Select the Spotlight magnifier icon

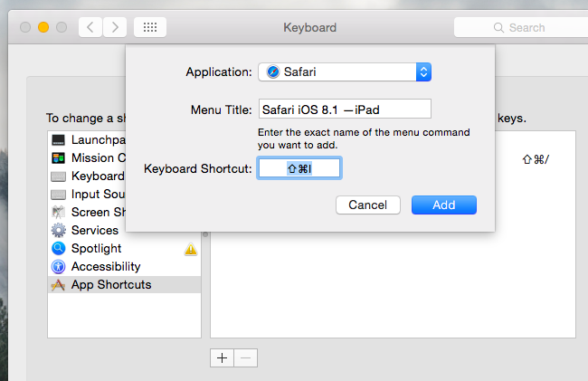click(58, 248)
